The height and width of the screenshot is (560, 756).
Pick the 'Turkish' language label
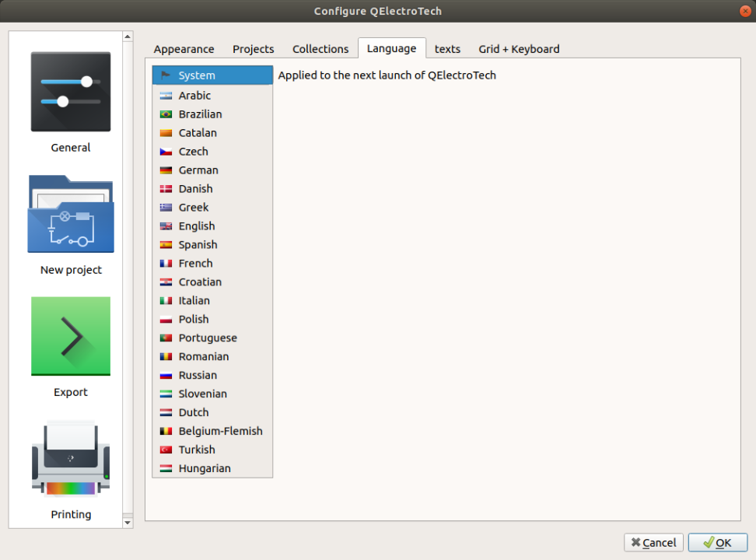point(197,450)
